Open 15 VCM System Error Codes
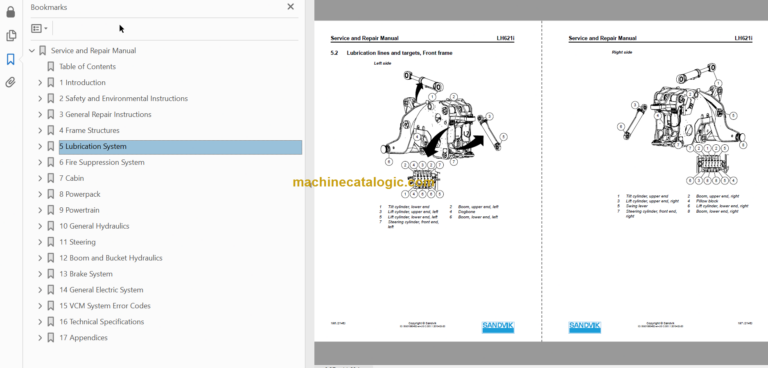Image resolution: width=768 pixels, height=368 pixels. (x=105, y=306)
